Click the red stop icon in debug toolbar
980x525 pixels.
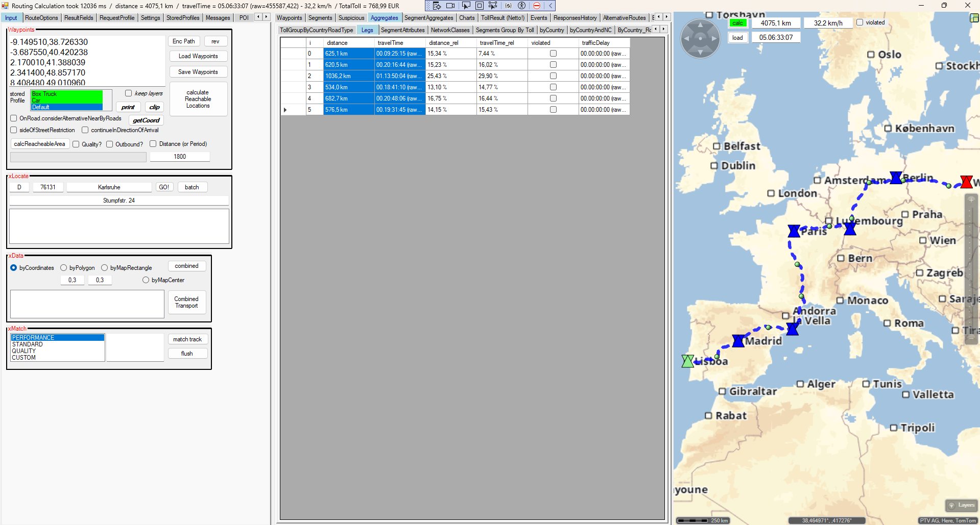(536, 6)
